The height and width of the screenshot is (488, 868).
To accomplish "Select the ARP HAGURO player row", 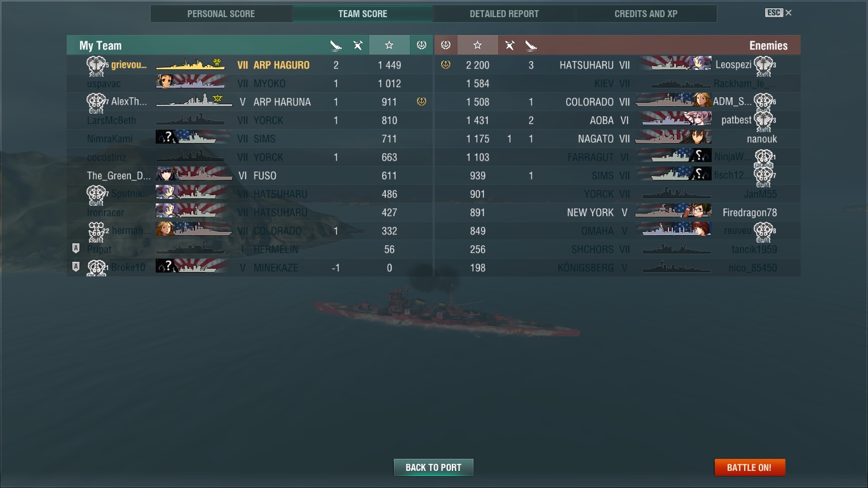I will point(250,65).
